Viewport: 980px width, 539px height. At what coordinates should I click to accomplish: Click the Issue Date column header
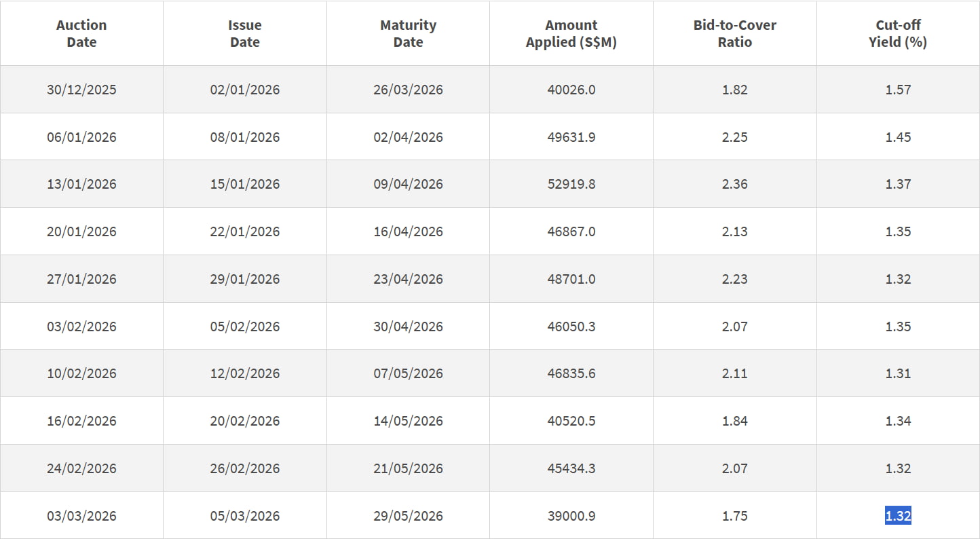click(x=244, y=33)
